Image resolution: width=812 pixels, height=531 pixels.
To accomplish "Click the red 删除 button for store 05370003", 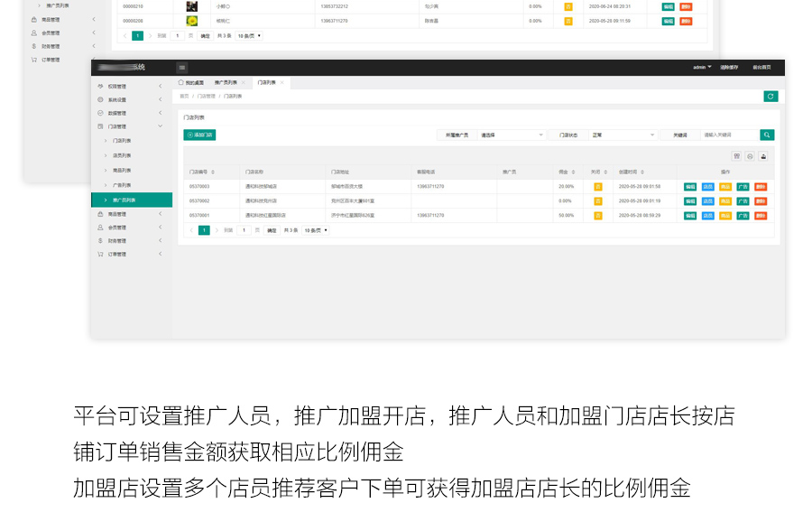I will pyautogui.click(x=761, y=187).
